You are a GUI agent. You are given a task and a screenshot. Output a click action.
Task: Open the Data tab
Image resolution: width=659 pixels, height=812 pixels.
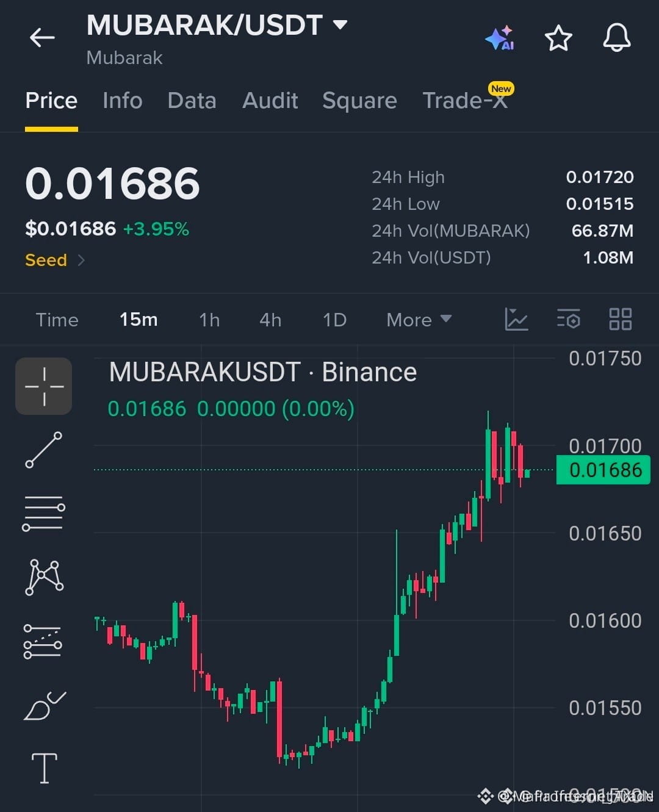tap(192, 100)
